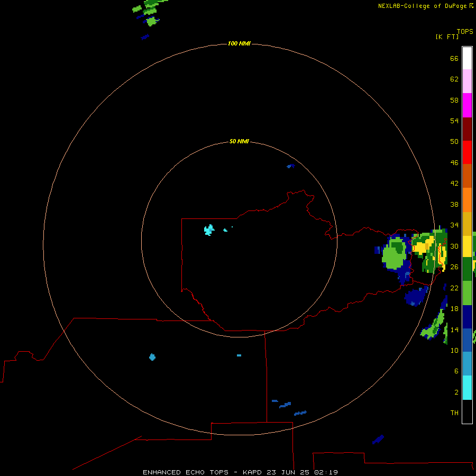The width and height of the screenshot is (476, 476).
Task: Click legend value 50
Action: (x=454, y=142)
